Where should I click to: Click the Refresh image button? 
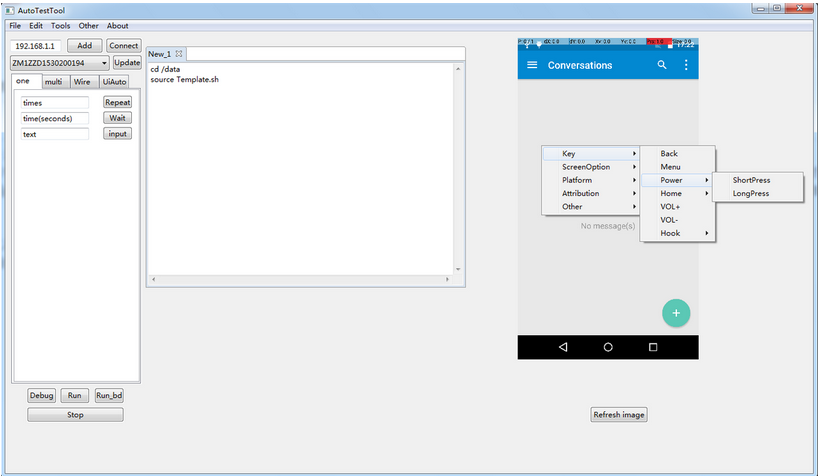(619, 415)
